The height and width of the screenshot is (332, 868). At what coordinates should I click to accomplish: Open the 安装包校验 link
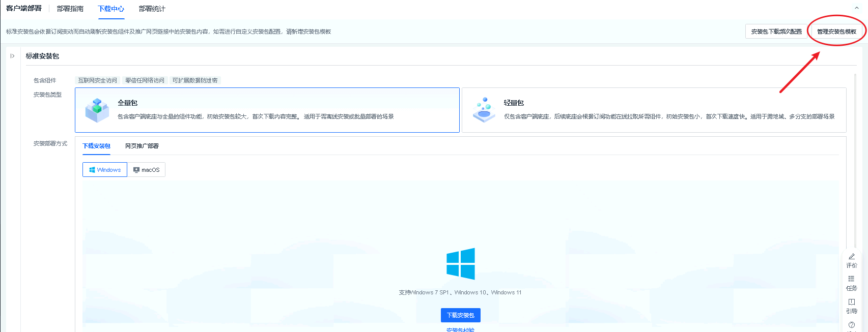click(461, 329)
